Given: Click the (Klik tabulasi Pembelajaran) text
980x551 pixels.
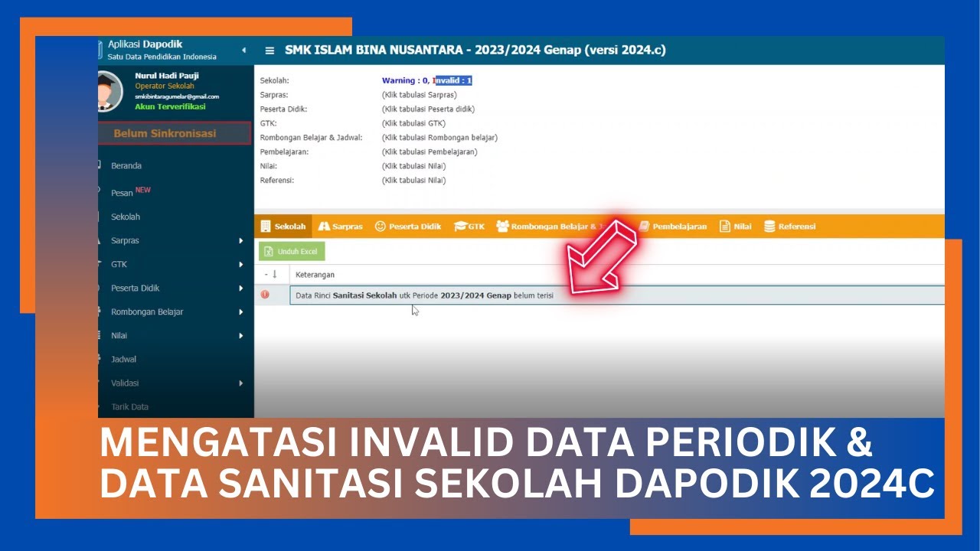Looking at the screenshot, I should tap(430, 152).
